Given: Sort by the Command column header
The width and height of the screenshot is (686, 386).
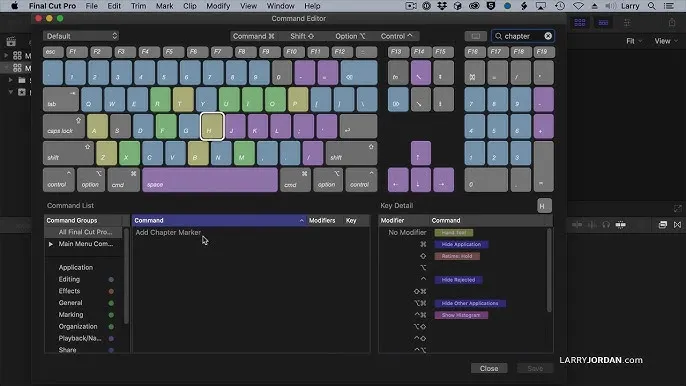Looking at the screenshot, I should pyautogui.click(x=219, y=221).
